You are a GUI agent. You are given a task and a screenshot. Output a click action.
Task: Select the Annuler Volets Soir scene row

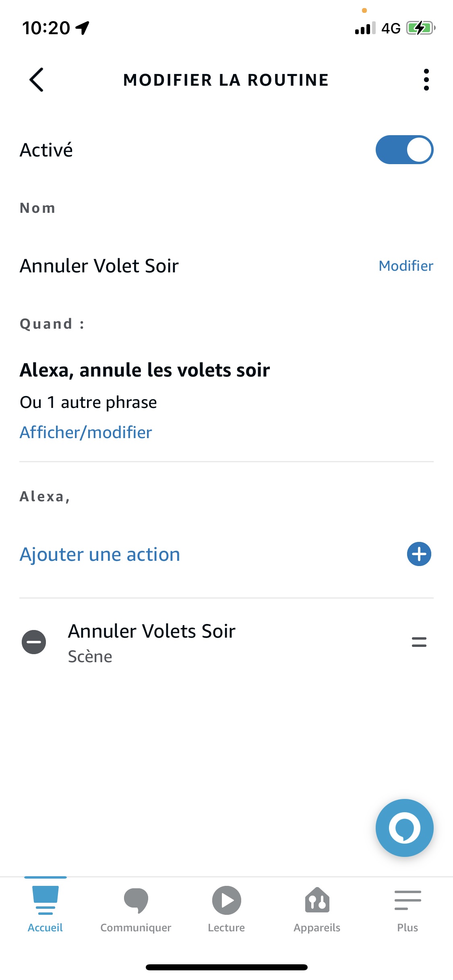(x=151, y=642)
